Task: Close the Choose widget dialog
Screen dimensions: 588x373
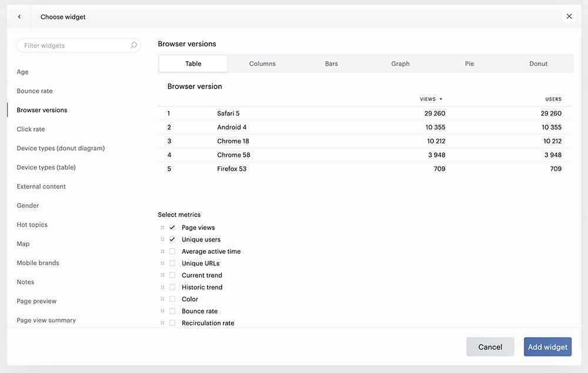Action: pos(569,16)
